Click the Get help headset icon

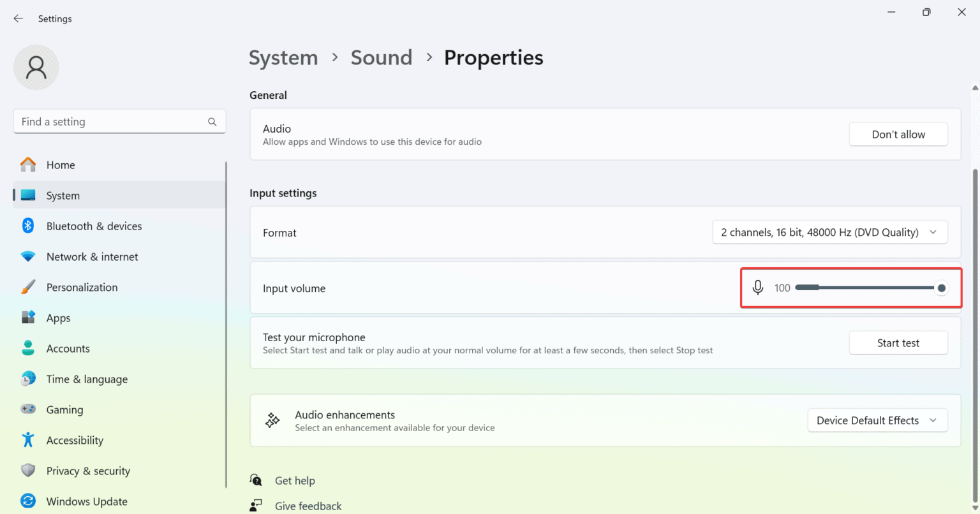pos(255,480)
